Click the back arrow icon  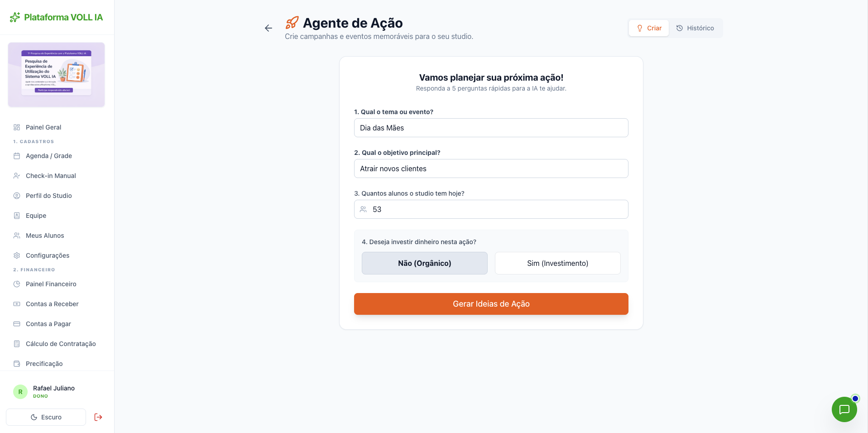[x=269, y=28]
